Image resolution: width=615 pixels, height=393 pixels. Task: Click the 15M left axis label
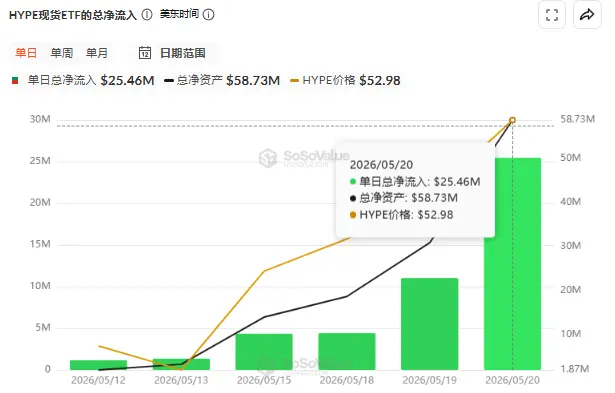click(40, 244)
